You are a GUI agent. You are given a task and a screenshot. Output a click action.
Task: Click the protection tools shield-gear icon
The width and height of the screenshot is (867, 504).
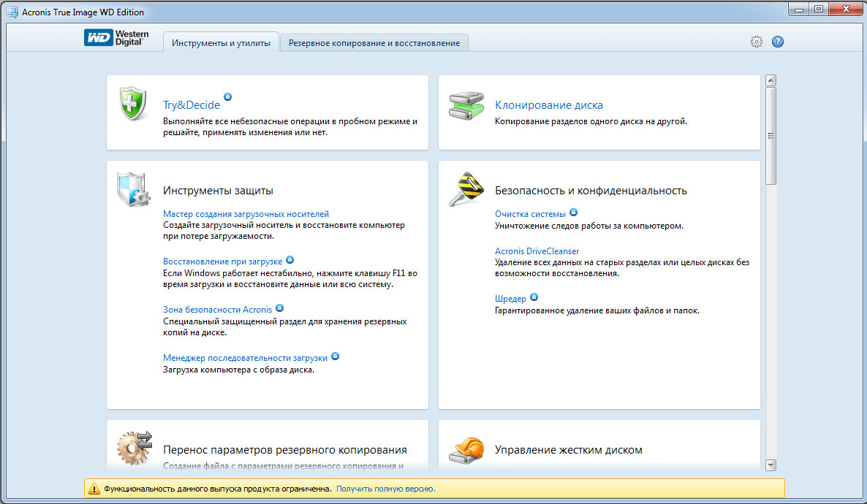tap(133, 190)
